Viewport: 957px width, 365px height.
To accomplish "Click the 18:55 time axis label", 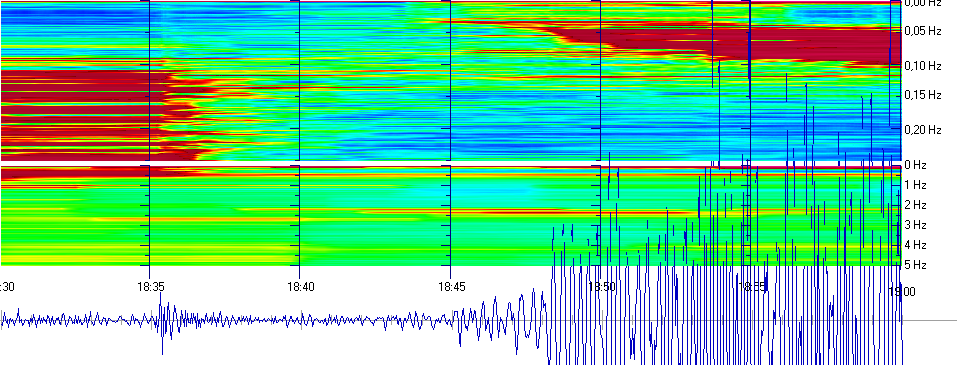I will click(x=752, y=286).
